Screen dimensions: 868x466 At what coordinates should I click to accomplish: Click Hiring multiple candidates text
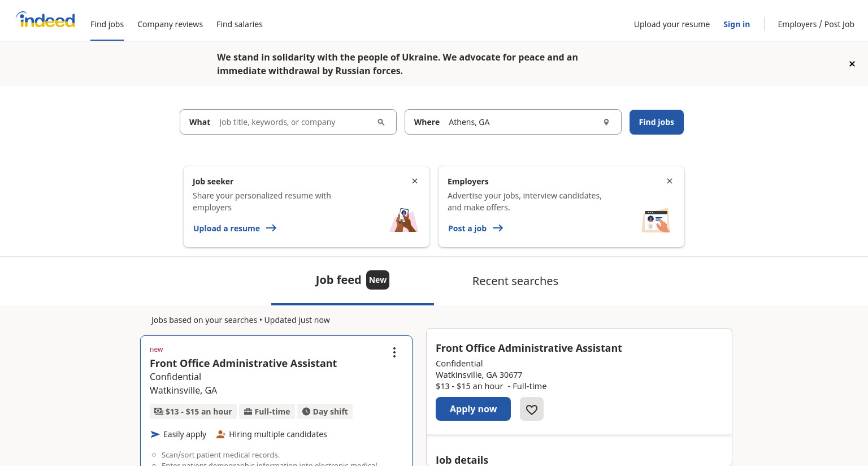click(x=278, y=434)
